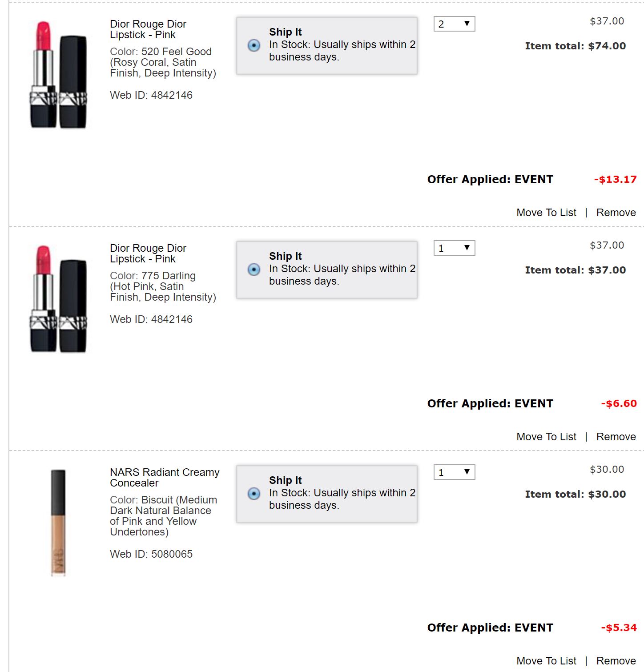The image size is (644, 672).
Task: Move 775 Darling lipstick to list
Action: (x=546, y=437)
